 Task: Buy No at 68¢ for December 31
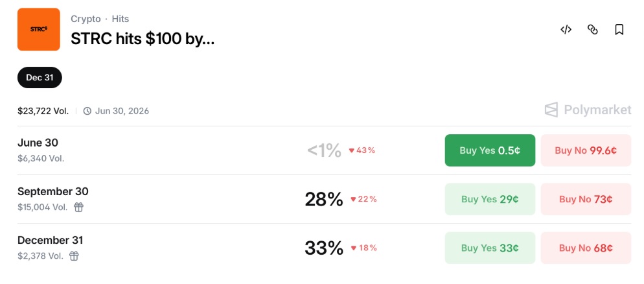(x=586, y=248)
